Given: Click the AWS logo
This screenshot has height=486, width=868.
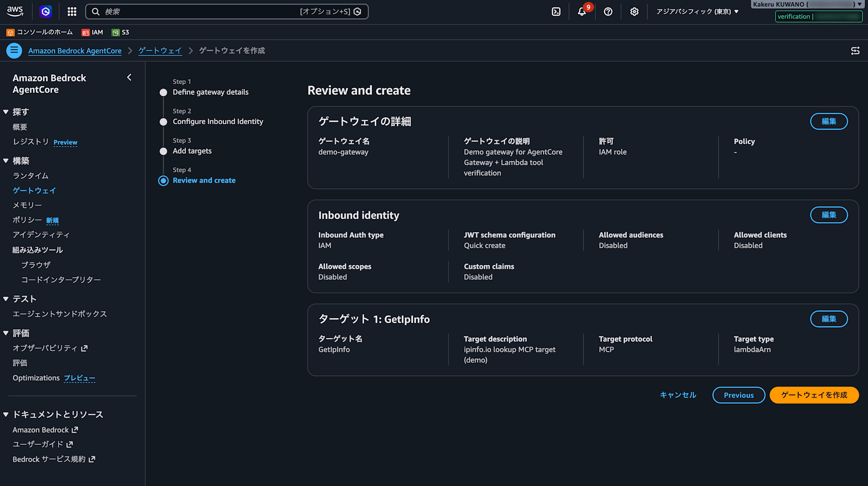Looking at the screenshot, I should point(15,11).
